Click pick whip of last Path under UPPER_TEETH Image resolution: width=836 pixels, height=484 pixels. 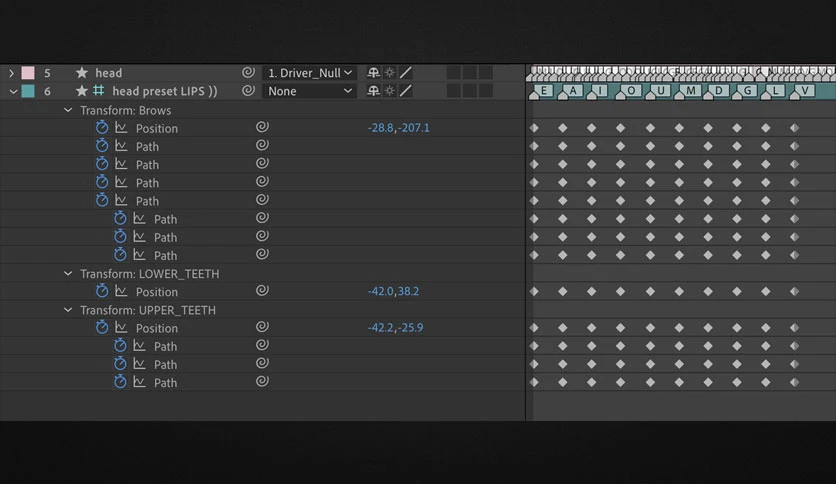tap(262, 381)
